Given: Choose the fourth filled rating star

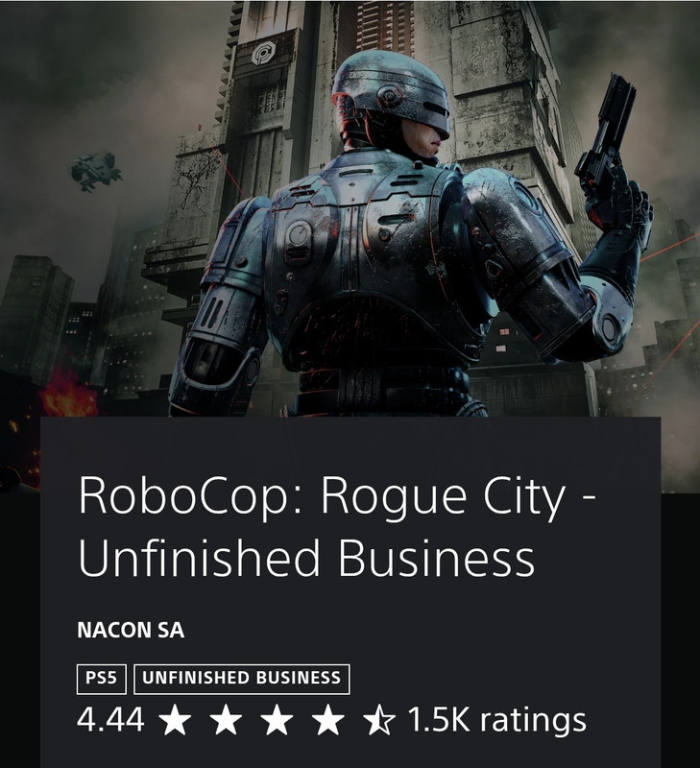Looking at the screenshot, I should (x=327, y=721).
